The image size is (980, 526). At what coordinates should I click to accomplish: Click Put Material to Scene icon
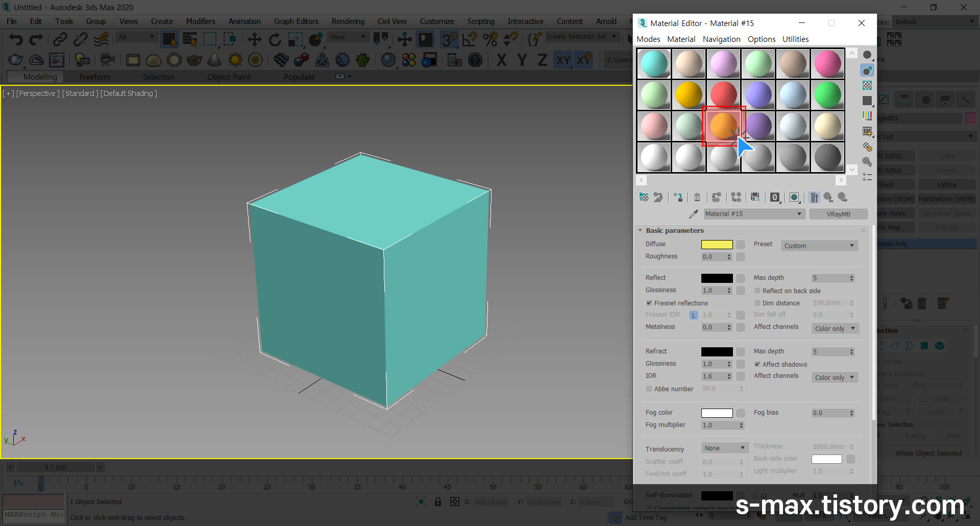pyautogui.click(x=658, y=197)
